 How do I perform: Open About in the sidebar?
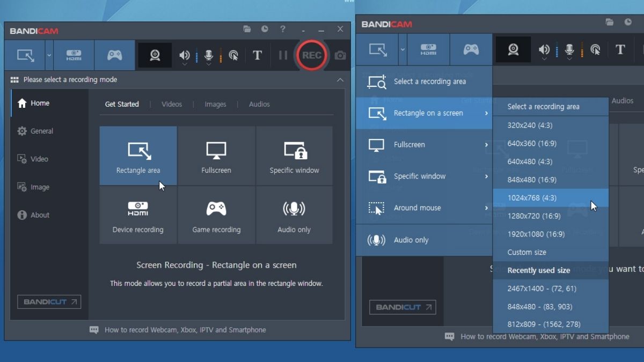coord(49,215)
